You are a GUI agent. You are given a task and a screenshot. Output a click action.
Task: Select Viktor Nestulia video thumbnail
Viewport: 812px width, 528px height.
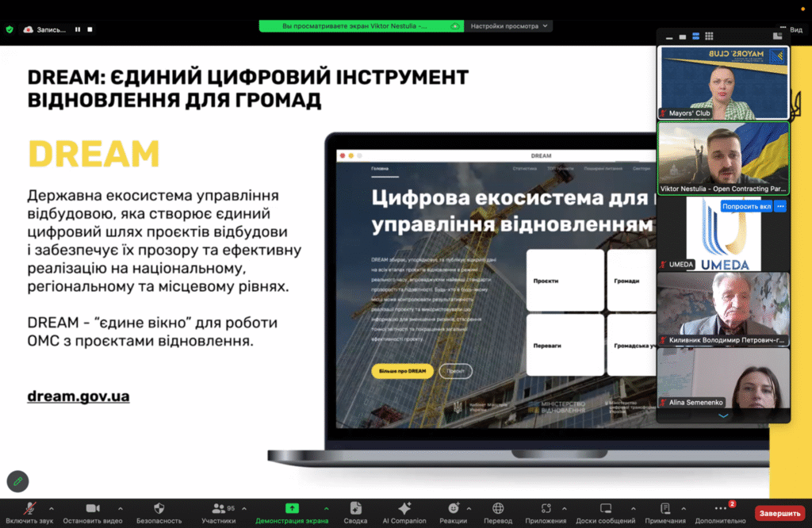[x=723, y=159]
